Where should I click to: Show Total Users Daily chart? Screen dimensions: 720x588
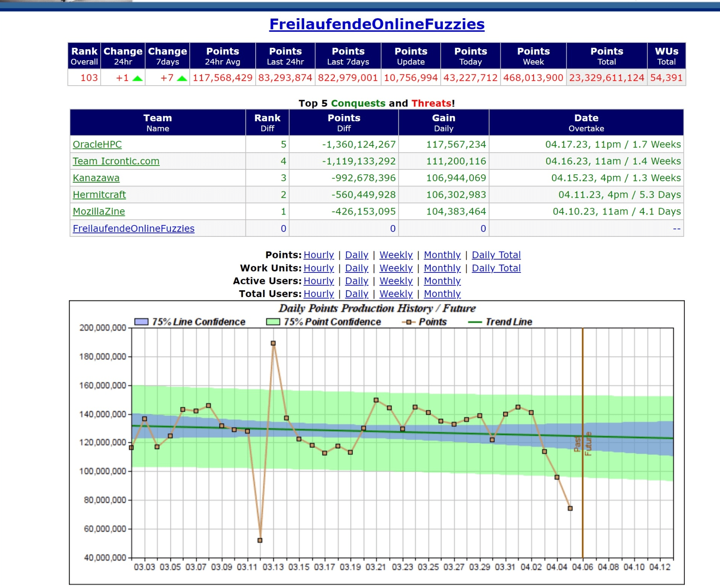tap(357, 294)
